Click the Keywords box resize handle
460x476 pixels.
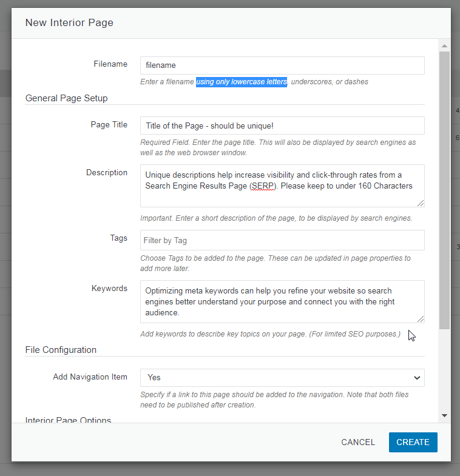tap(420, 318)
